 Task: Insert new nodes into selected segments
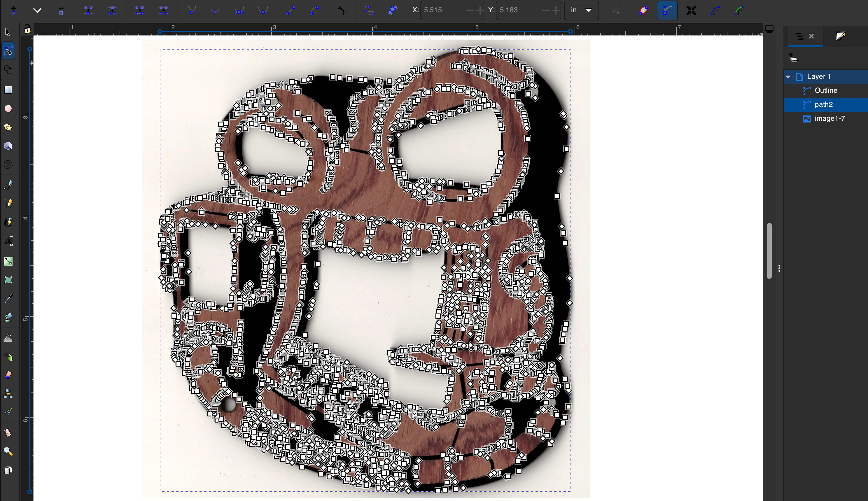coord(14,10)
